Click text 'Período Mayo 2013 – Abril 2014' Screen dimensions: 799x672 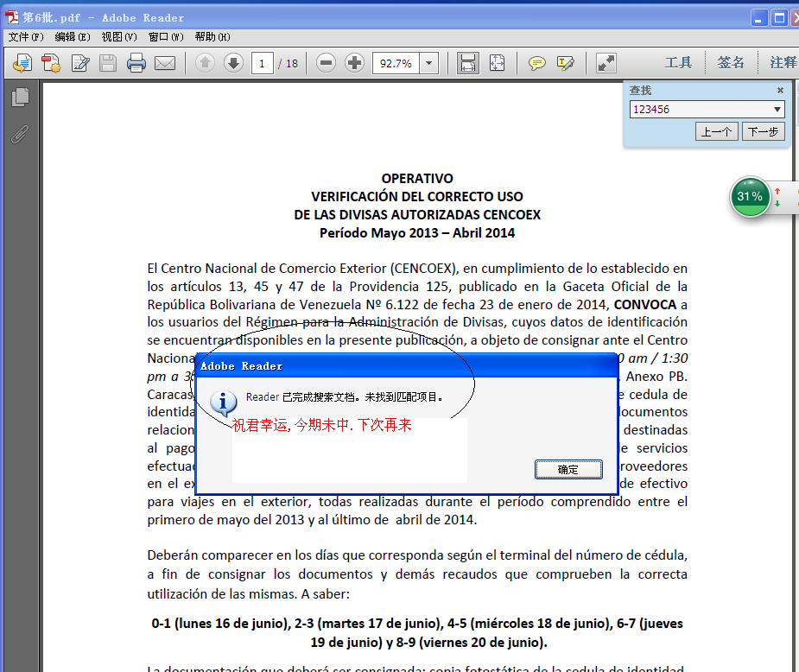(x=417, y=233)
